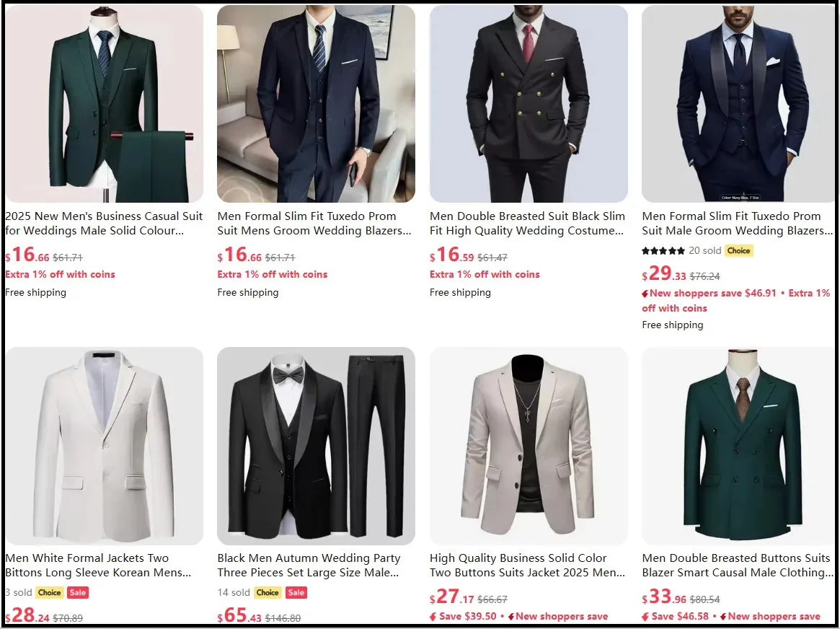Image resolution: width=840 pixels, height=629 pixels.
Task: View the white formal jacket product image
Action: tap(105, 446)
